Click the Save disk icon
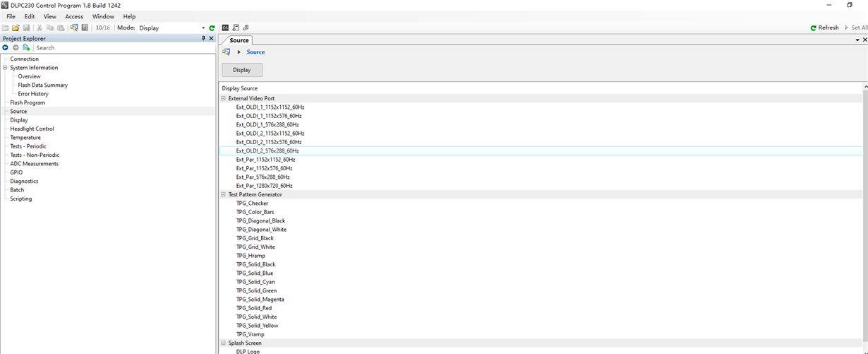868x354 pixels. (x=26, y=28)
